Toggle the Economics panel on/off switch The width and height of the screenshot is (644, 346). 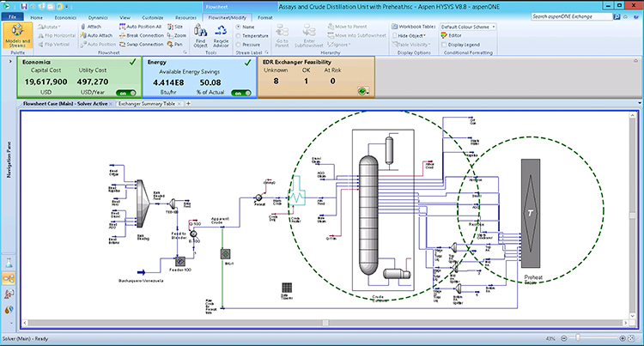tap(126, 93)
